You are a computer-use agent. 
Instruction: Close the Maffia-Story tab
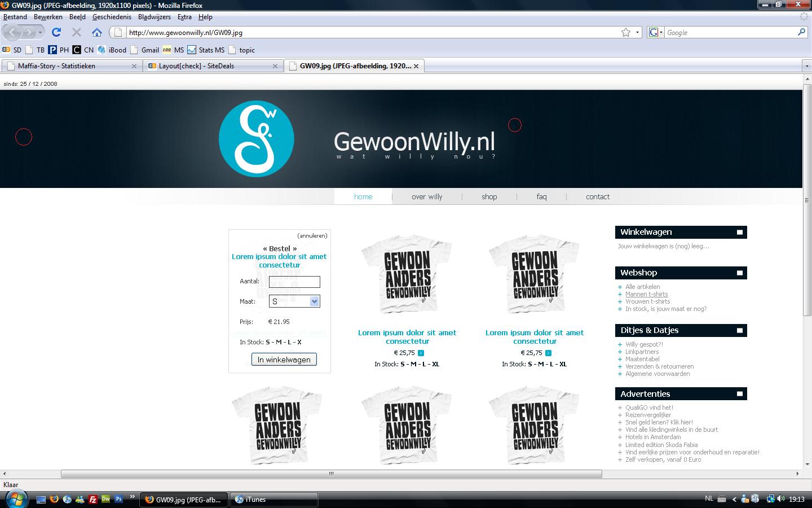pos(134,66)
